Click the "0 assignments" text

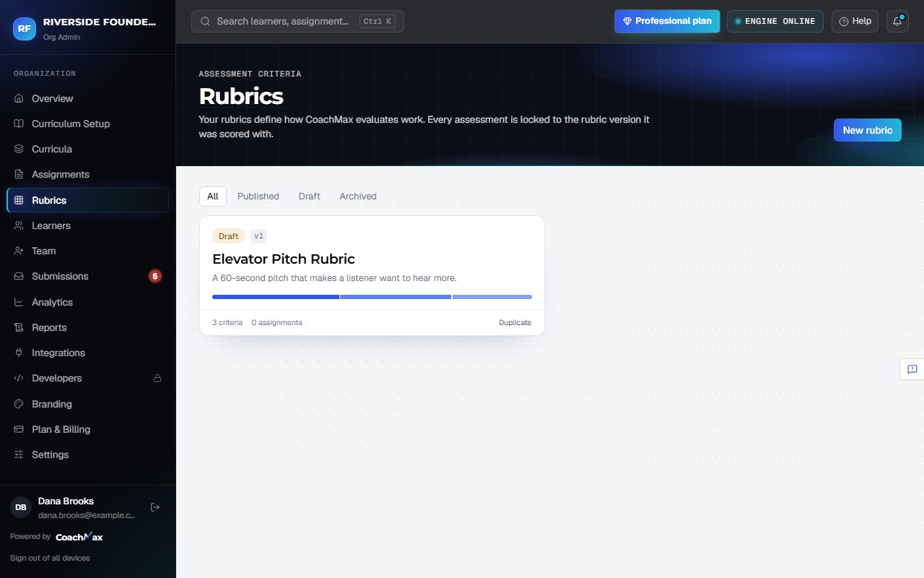point(277,322)
